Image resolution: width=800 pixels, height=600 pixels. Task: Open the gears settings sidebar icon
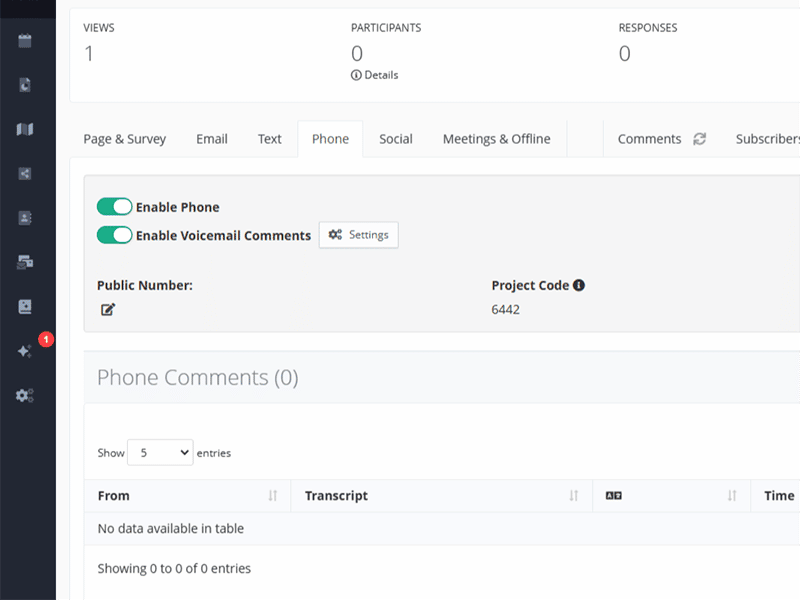coord(25,395)
